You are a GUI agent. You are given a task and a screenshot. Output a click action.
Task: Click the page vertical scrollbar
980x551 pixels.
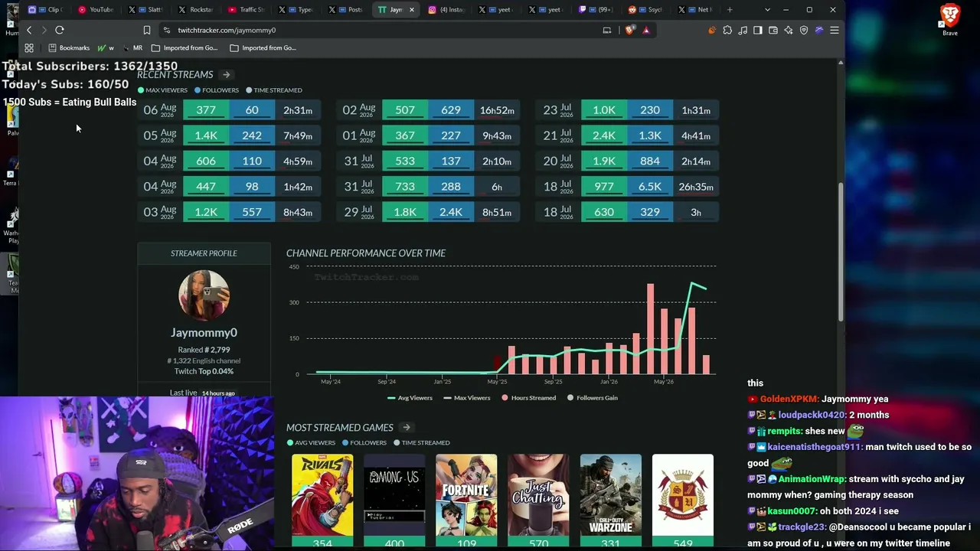click(x=841, y=253)
